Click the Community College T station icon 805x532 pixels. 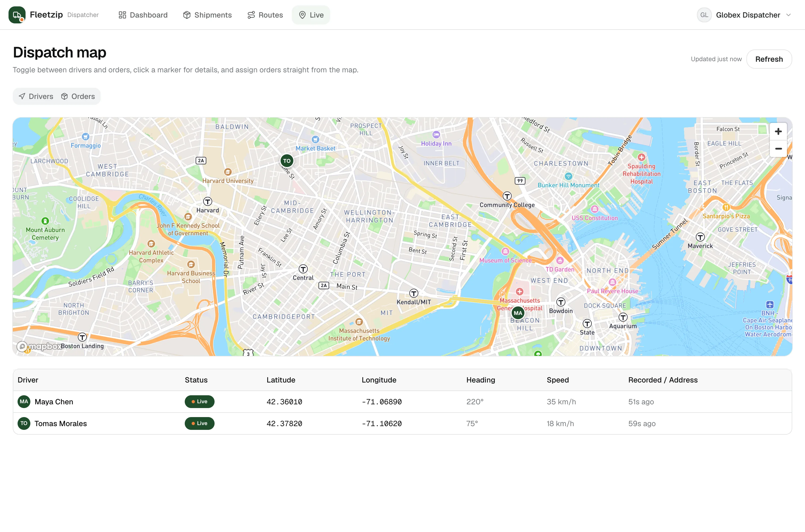pos(507,196)
